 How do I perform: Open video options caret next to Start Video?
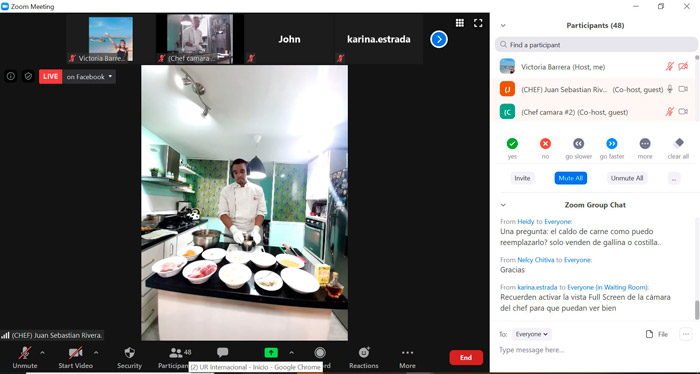pyautogui.click(x=96, y=353)
